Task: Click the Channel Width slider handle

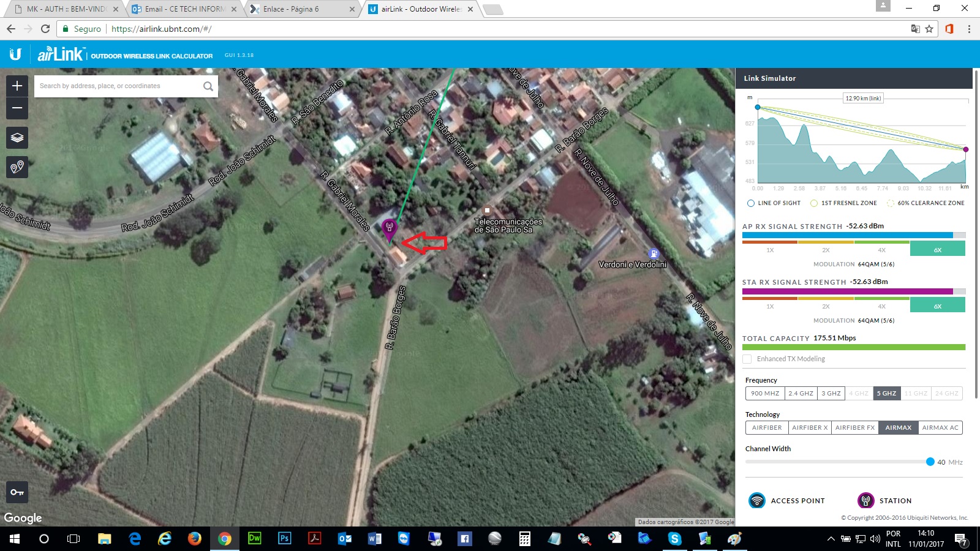Action: 930,462
